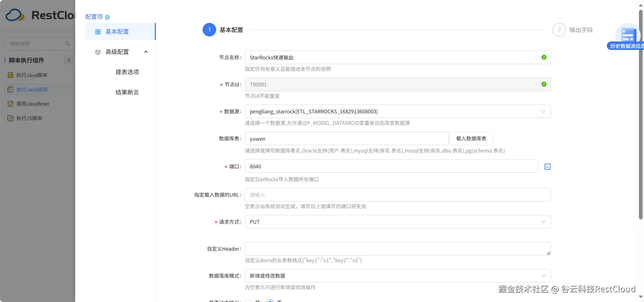This screenshot has height=302, width=644.
Task: Open the 建表选项 submenu item
Action: click(127, 72)
